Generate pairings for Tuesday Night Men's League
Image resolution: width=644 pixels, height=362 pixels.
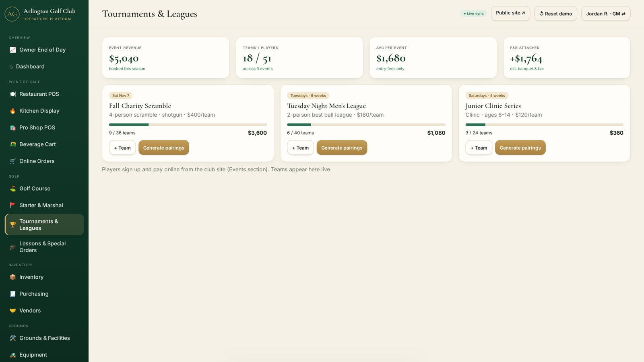point(342,148)
